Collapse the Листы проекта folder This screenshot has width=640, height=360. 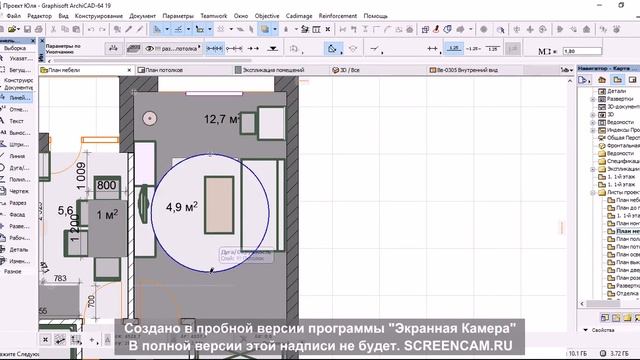(x=593, y=193)
